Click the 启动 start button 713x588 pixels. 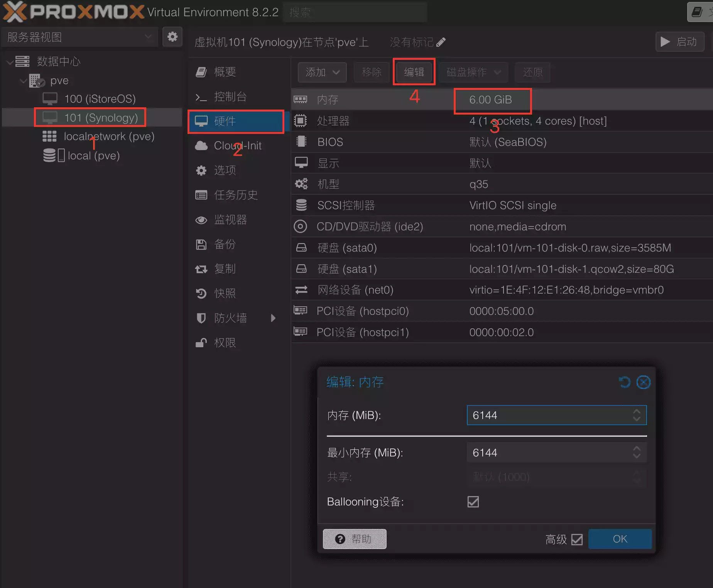[679, 42]
